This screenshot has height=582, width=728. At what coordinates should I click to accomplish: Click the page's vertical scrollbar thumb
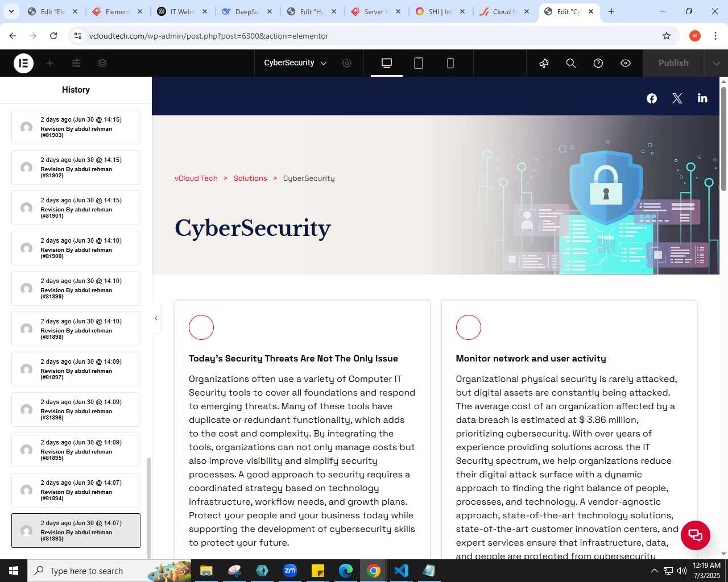tap(723, 139)
